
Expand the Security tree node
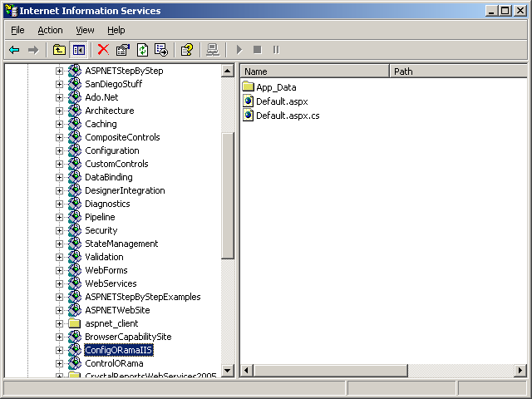click(60, 230)
